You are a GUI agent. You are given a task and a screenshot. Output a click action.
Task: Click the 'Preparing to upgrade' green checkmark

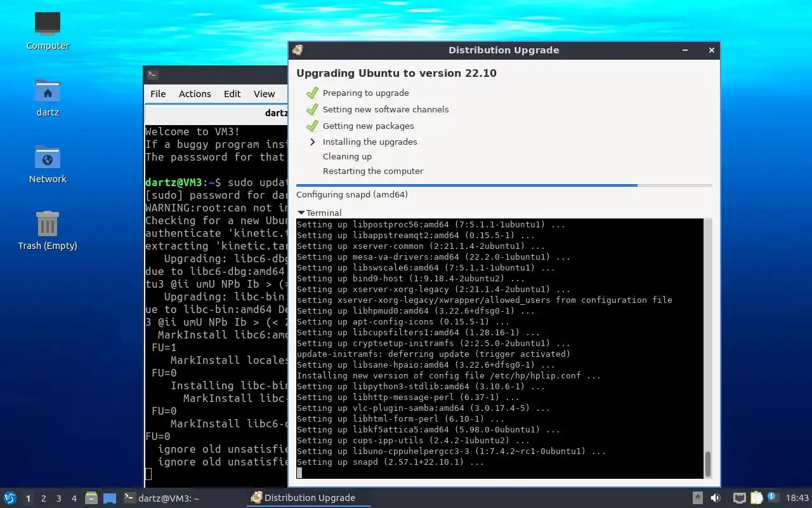(x=312, y=93)
